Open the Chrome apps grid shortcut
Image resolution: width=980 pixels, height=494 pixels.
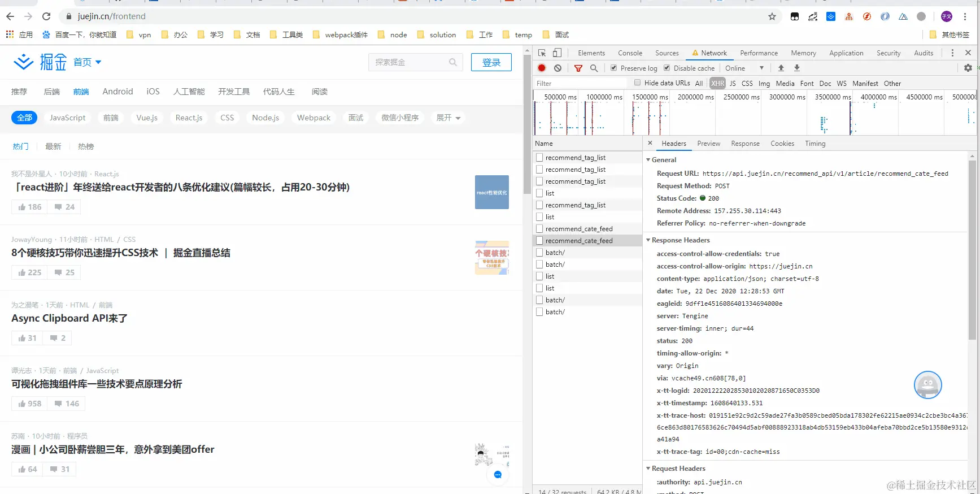(x=10, y=34)
